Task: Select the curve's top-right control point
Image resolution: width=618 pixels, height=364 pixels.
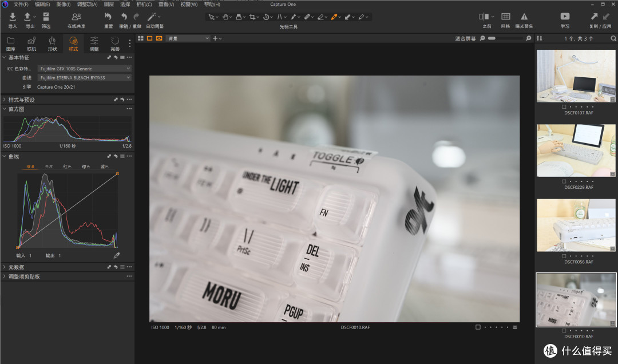Action: (x=117, y=173)
